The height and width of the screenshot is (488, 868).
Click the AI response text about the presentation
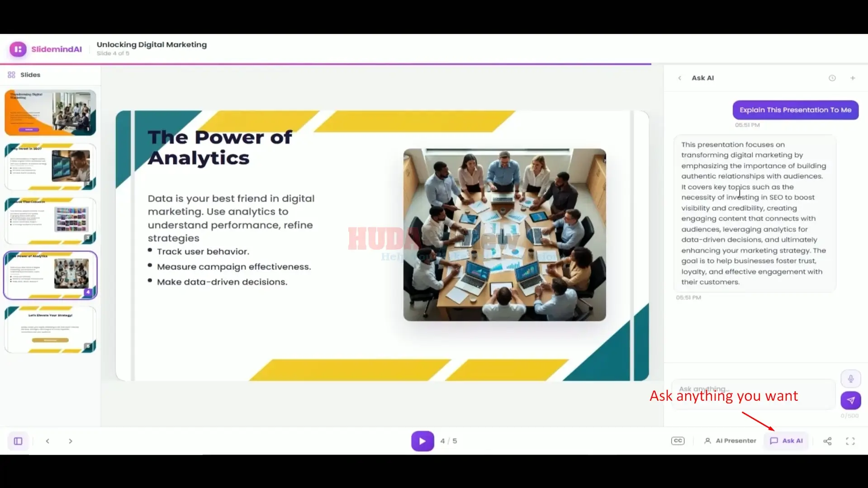(754, 213)
